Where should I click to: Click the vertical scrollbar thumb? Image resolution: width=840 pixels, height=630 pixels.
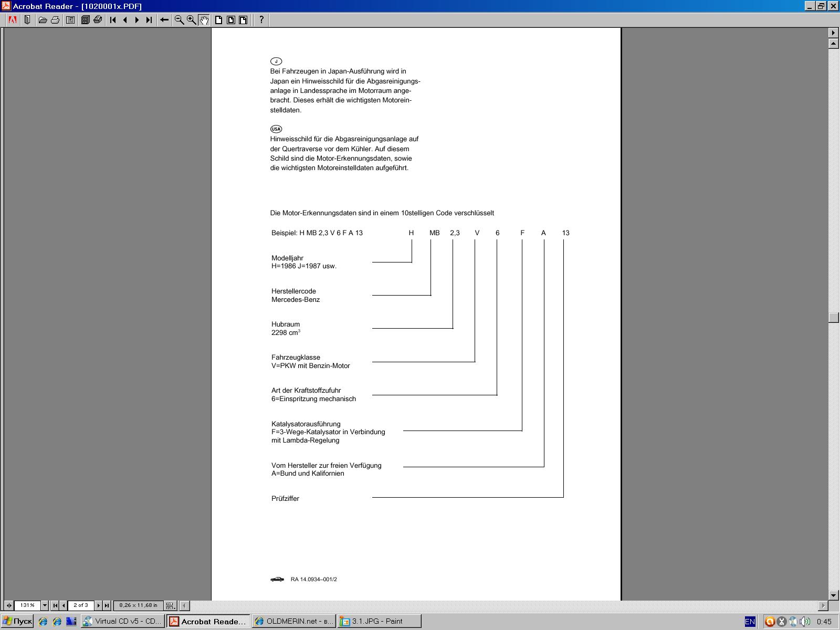[x=834, y=317]
